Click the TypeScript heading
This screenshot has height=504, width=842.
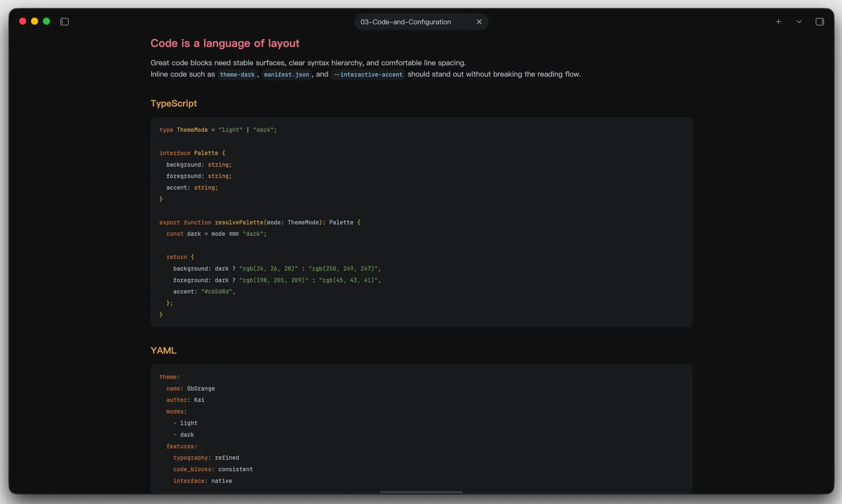coord(174,103)
